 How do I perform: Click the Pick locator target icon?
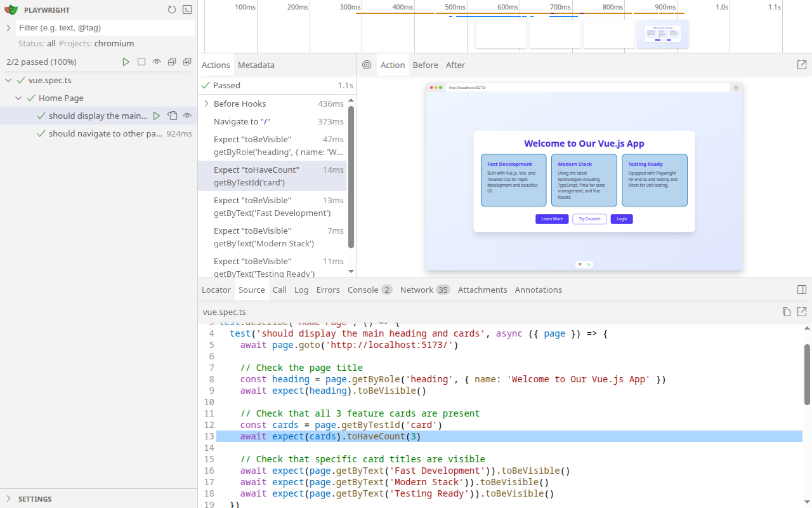coord(367,65)
